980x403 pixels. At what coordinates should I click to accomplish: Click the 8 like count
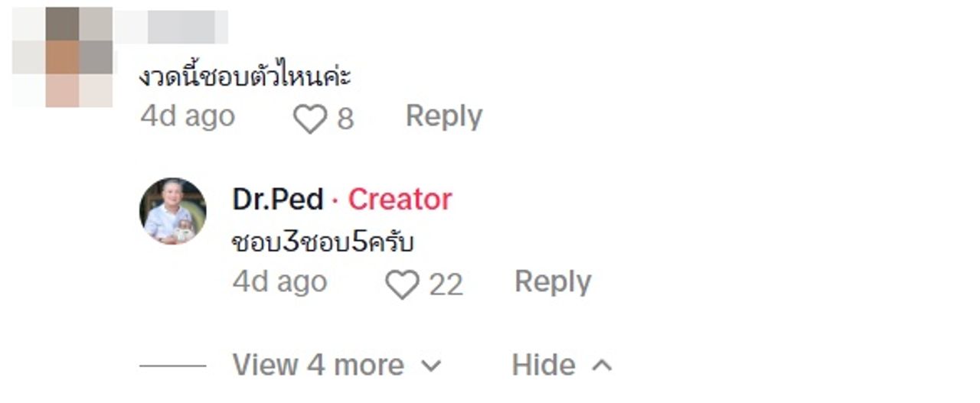click(x=345, y=119)
